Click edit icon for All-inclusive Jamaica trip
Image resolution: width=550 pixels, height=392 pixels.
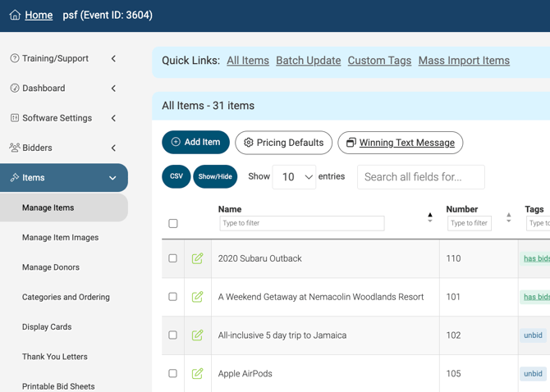197,335
